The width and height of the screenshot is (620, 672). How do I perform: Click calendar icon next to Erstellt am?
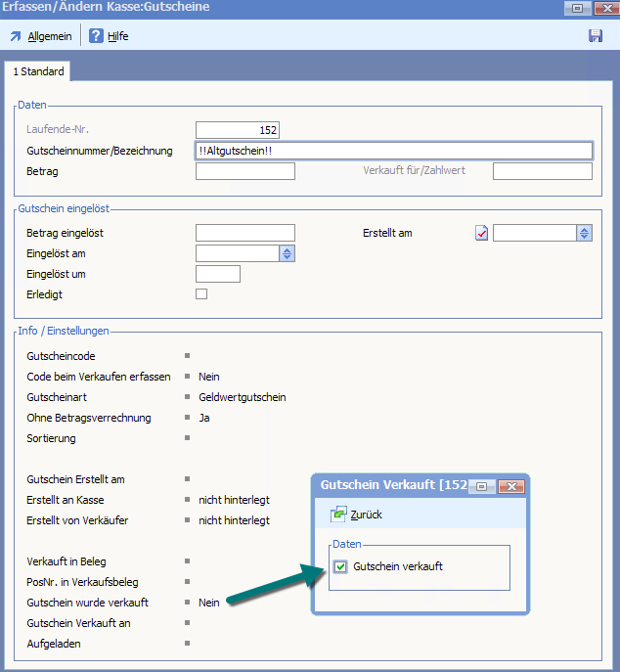pos(481,233)
